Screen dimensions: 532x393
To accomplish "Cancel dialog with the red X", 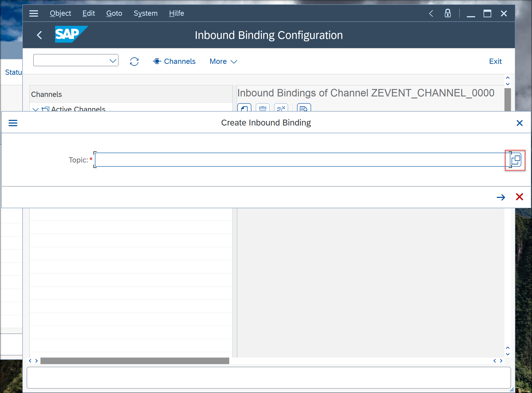I will coord(519,197).
